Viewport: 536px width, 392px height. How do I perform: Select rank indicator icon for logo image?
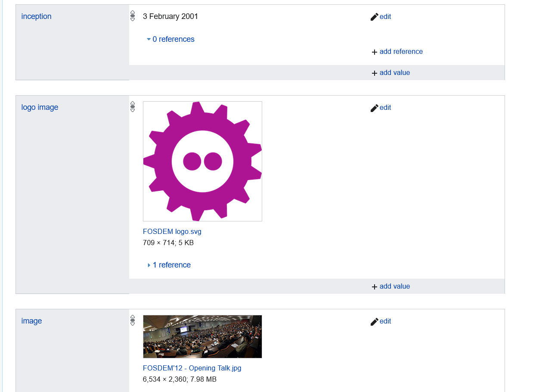point(133,107)
